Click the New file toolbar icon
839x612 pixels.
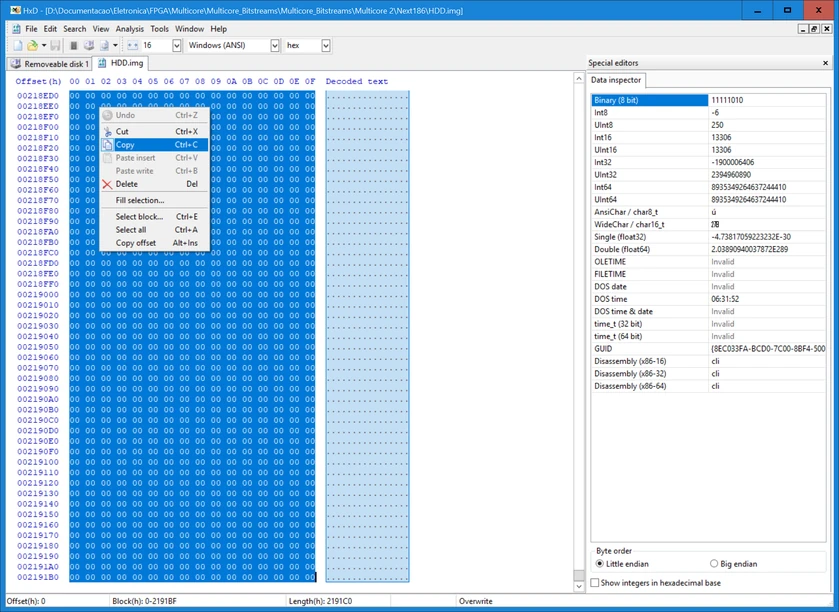point(17,46)
